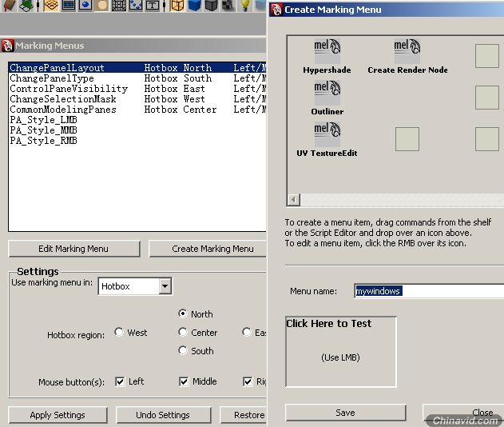Click the light bulb shelf icon
Viewport: 504px width, 427px height.
245,6
